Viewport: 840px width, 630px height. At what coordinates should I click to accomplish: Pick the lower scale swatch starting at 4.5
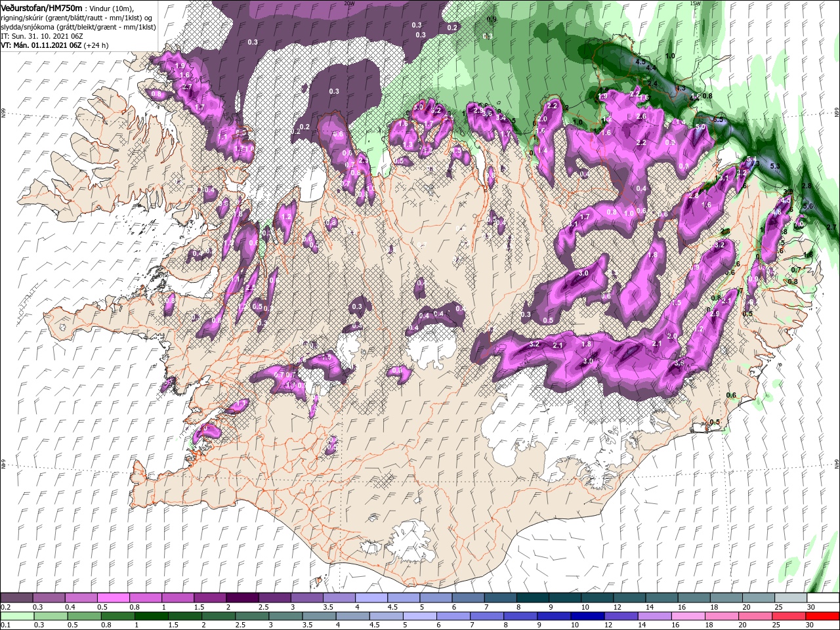coord(386,616)
